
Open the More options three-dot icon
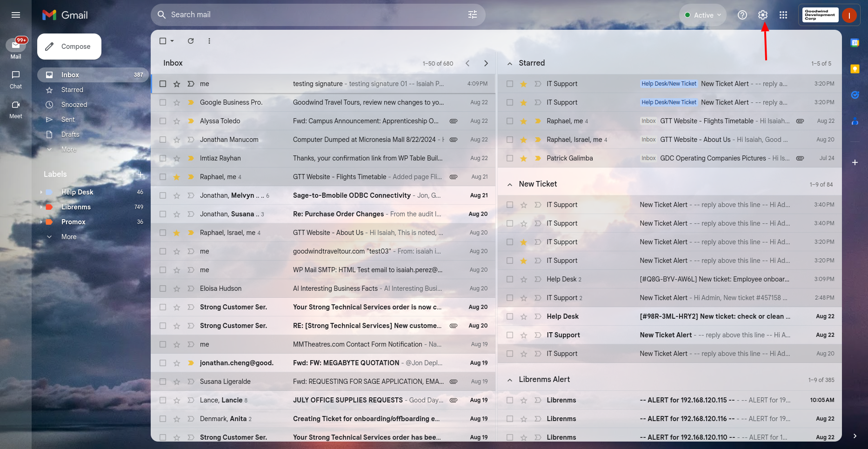click(209, 41)
